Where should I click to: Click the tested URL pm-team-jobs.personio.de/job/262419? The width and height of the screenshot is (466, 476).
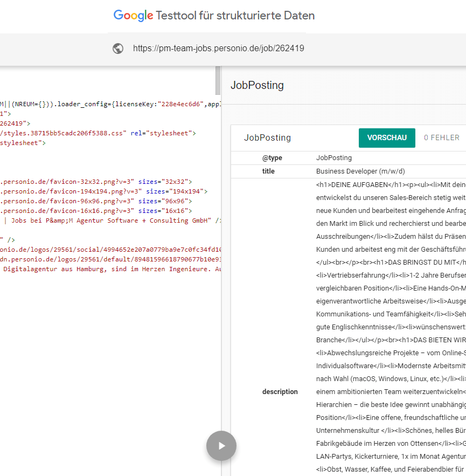pyautogui.click(x=218, y=49)
